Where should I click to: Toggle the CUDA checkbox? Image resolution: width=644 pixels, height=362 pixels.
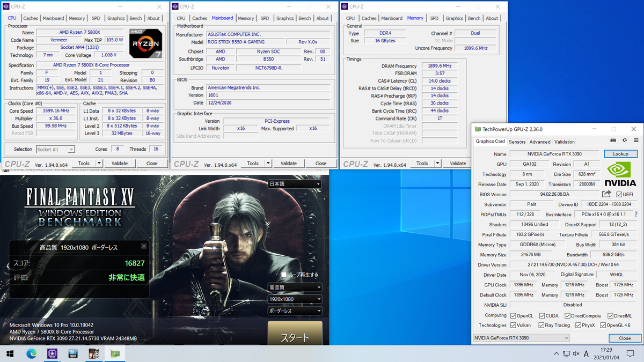click(x=542, y=316)
